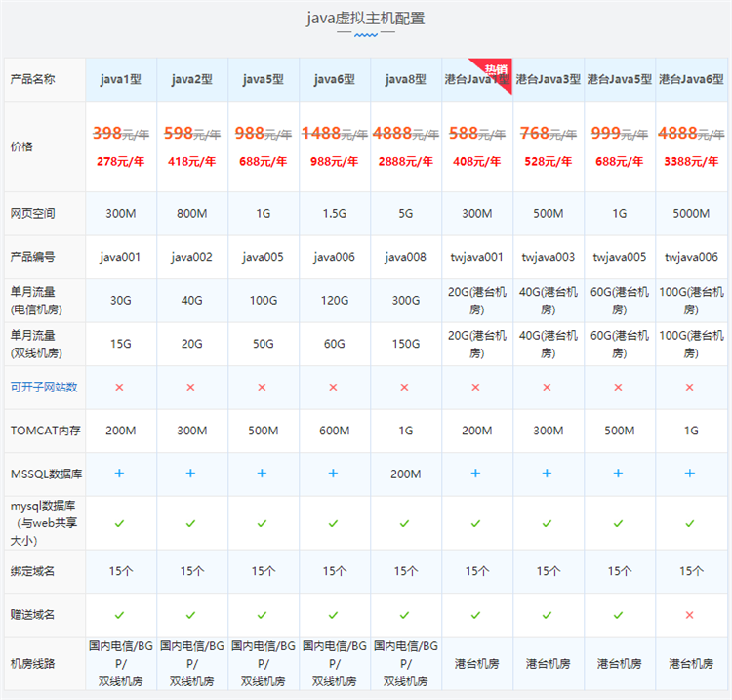Viewport: 732px width, 700px height.
Task: Click the 3388元/年 discounted price
Action: (x=690, y=162)
